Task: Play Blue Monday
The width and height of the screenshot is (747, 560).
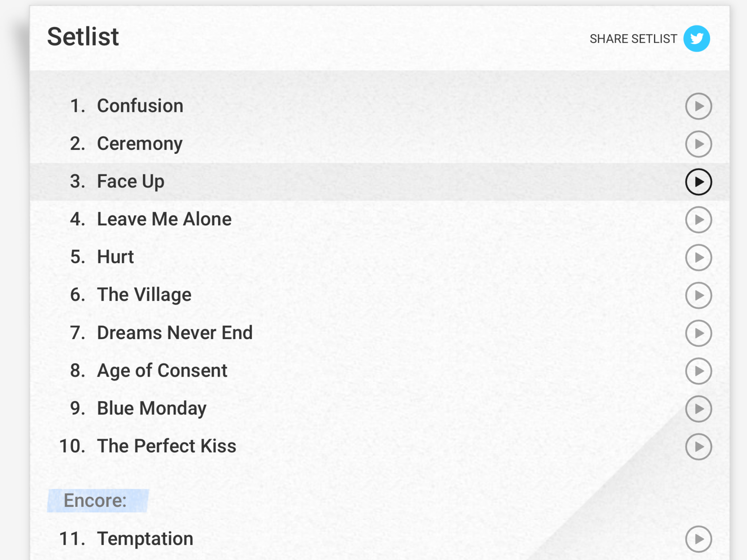Action: (x=698, y=409)
